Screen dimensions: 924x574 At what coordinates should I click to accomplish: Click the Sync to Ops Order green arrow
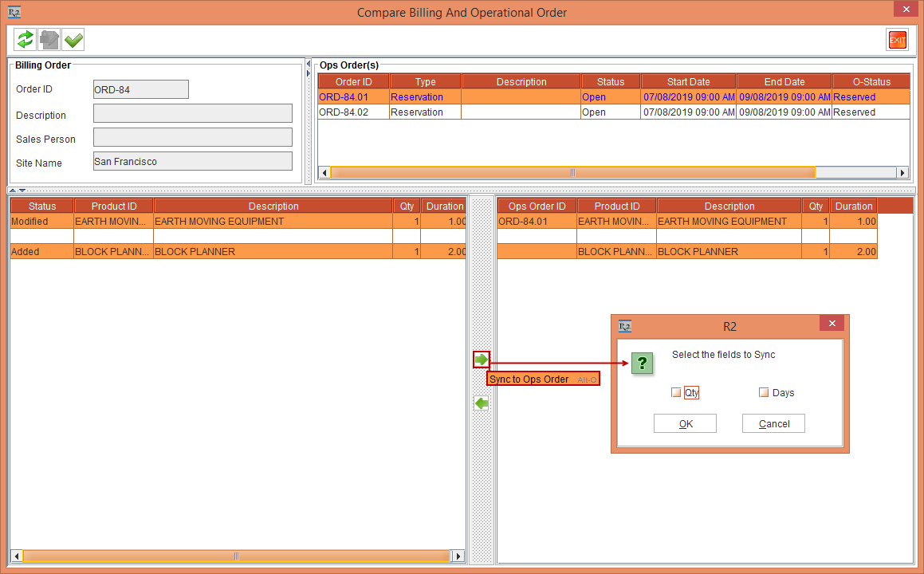482,360
